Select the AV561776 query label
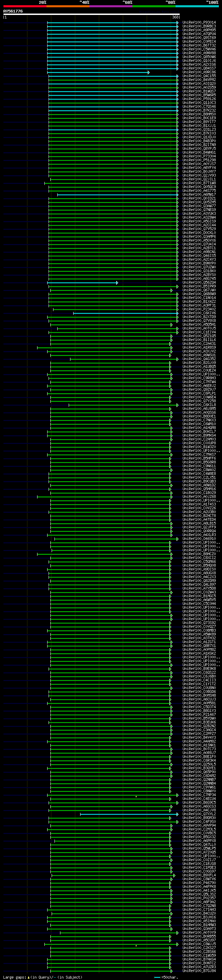This screenshot has width=222, height=980. [13, 11]
